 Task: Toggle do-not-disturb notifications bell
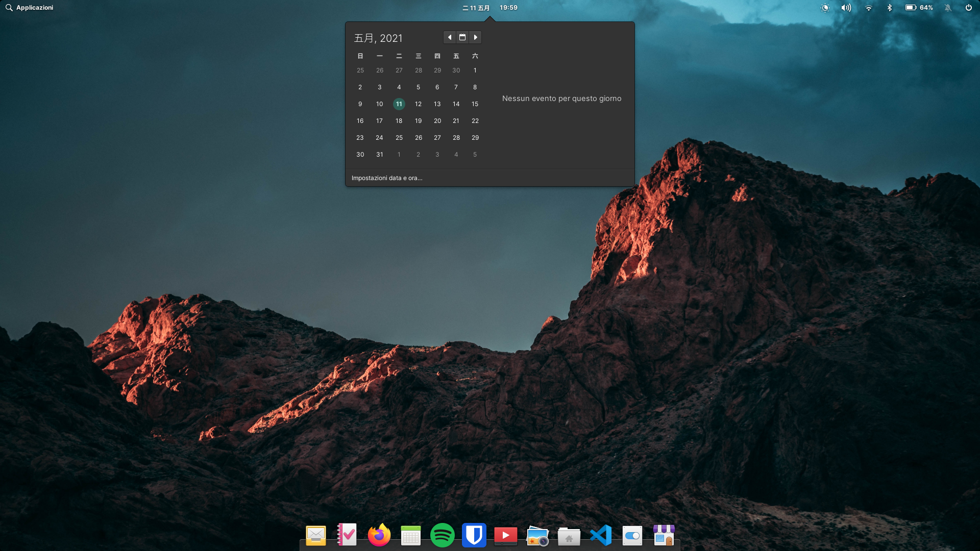948,8
